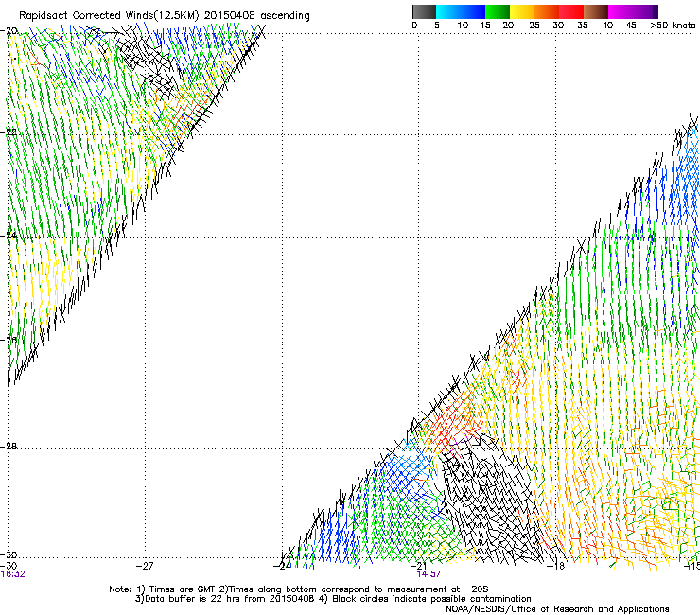700x615 pixels.
Task: Click the legend tick label '40'
Action: tap(607, 26)
